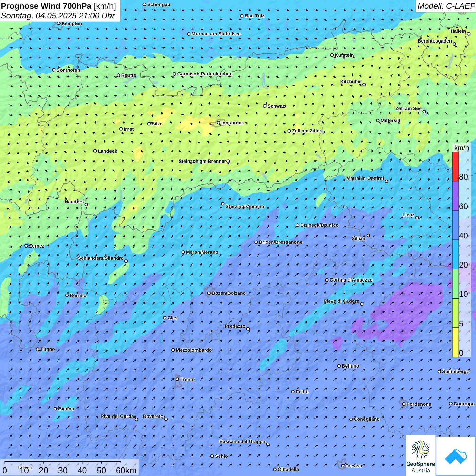Click the distance scale bar labeled 60km
The height and width of the screenshot is (476, 476).
pyautogui.click(x=70, y=468)
